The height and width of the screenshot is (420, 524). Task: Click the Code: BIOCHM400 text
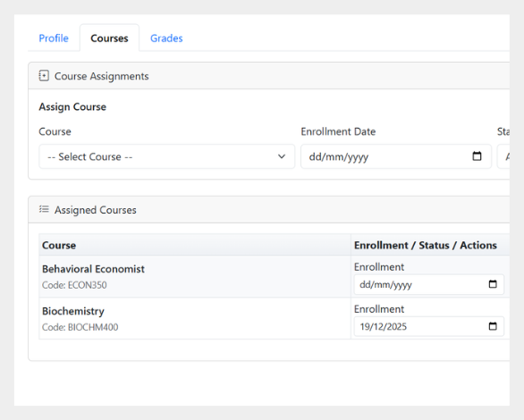point(80,327)
